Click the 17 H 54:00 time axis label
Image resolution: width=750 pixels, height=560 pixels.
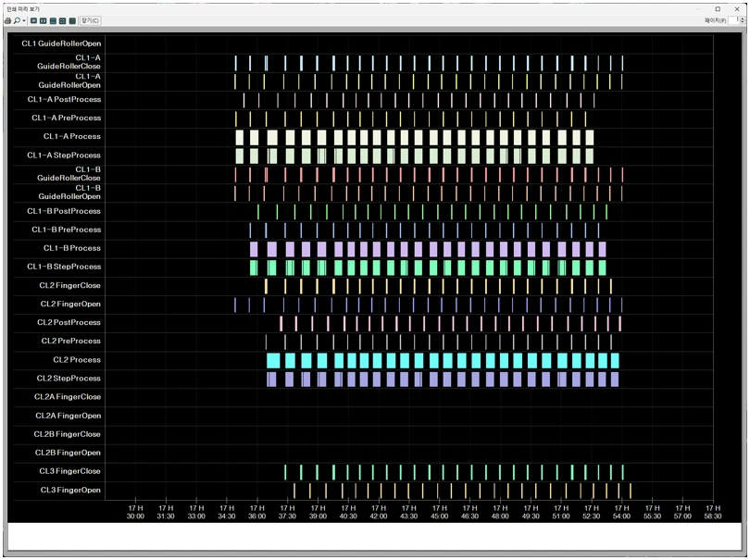coord(622,512)
